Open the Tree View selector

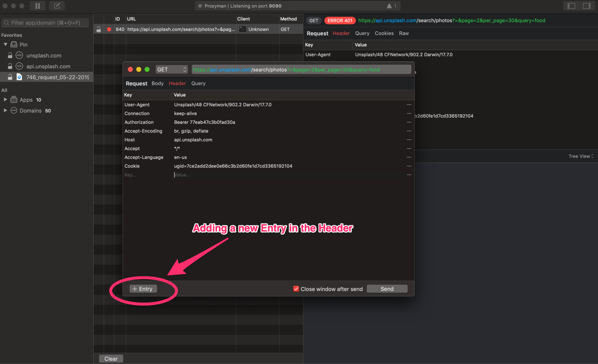point(581,156)
